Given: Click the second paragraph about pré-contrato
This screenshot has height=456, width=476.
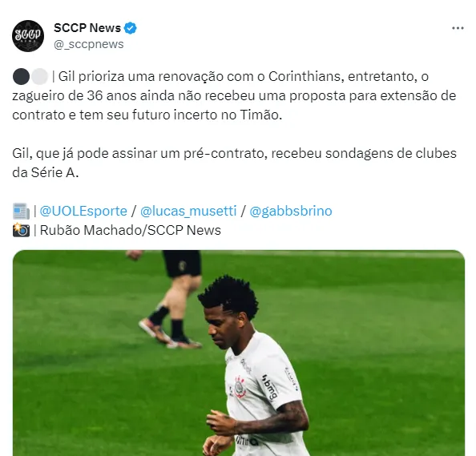Looking at the screenshot, I should click(234, 163).
